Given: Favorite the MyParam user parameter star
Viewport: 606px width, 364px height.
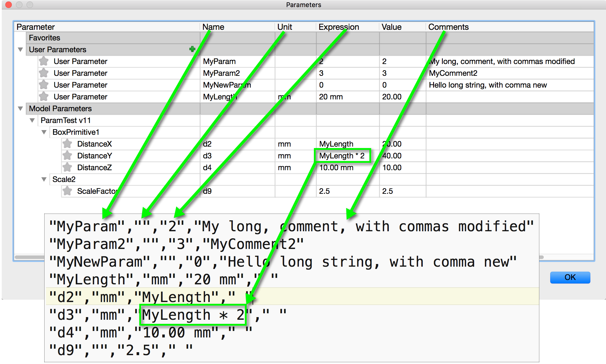Looking at the screenshot, I should pos(44,61).
